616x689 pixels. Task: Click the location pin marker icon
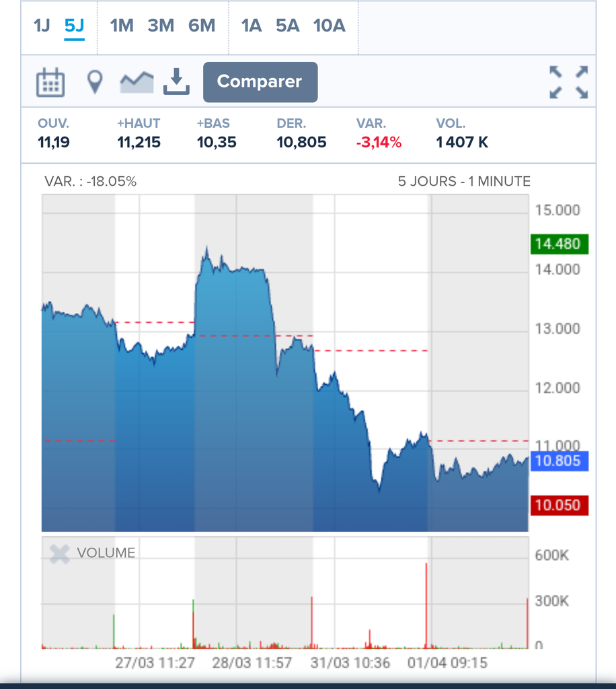pyautogui.click(x=95, y=82)
